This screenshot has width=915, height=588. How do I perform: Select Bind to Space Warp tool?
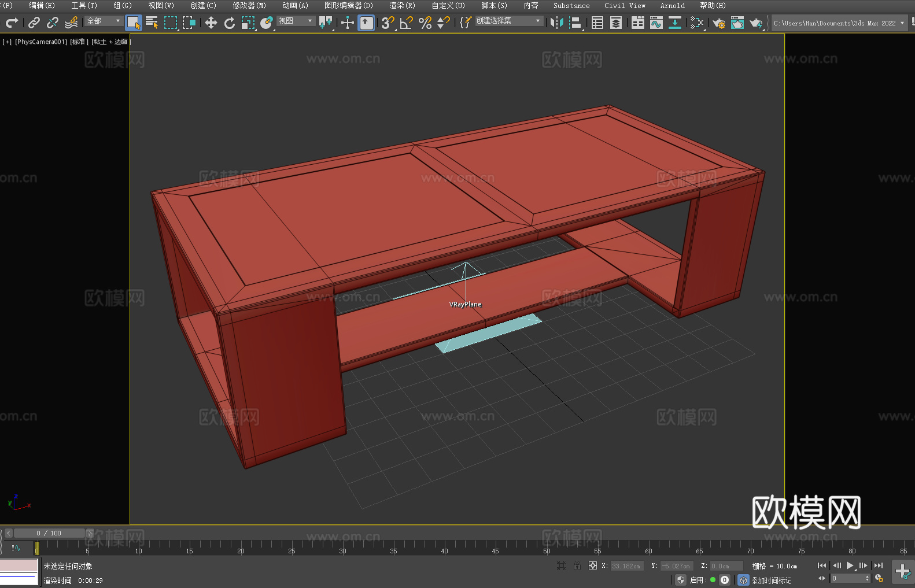pos(71,23)
